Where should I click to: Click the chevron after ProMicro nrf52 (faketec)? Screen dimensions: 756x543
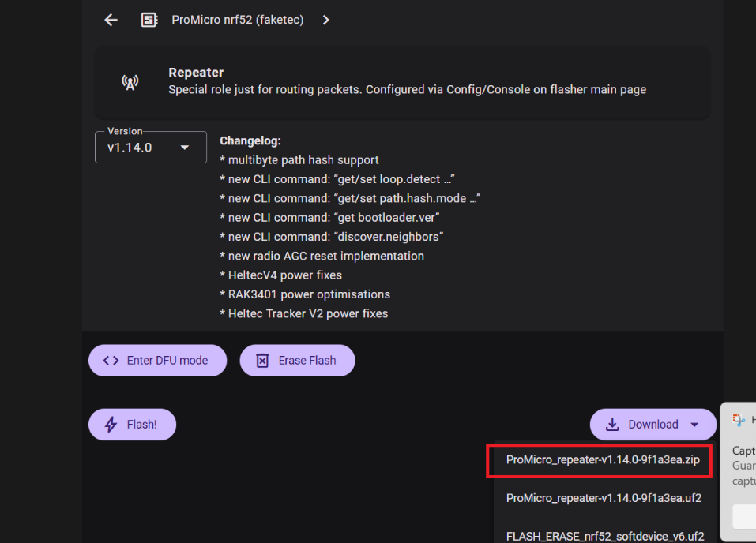click(x=326, y=20)
